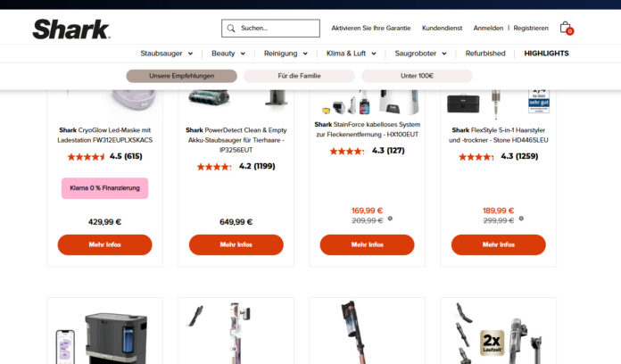Open the HIGHLIGHTS menu item
This screenshot has height=364, width=621.
[546, 54]
